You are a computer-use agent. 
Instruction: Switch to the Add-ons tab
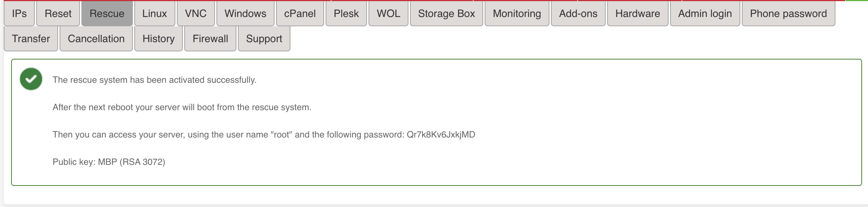coord(578,14)
